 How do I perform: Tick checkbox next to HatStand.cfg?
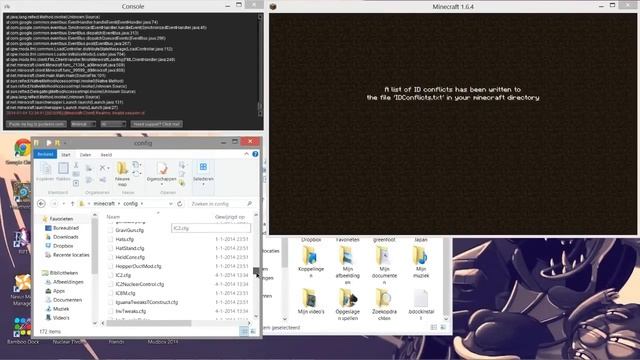[110, 248]
